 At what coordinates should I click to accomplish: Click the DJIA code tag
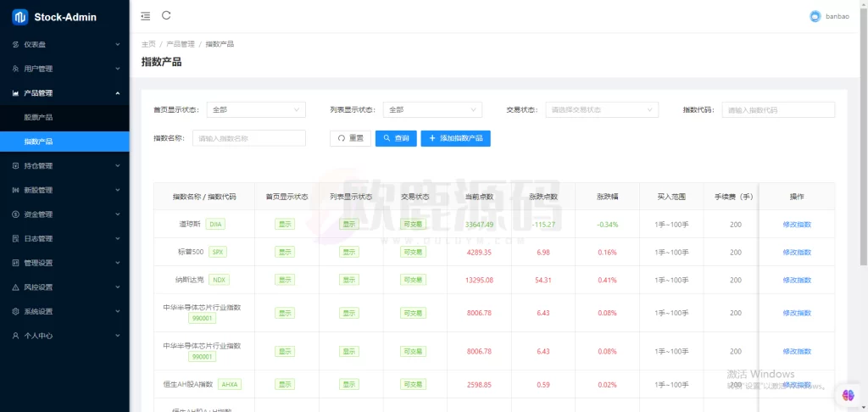216,225
